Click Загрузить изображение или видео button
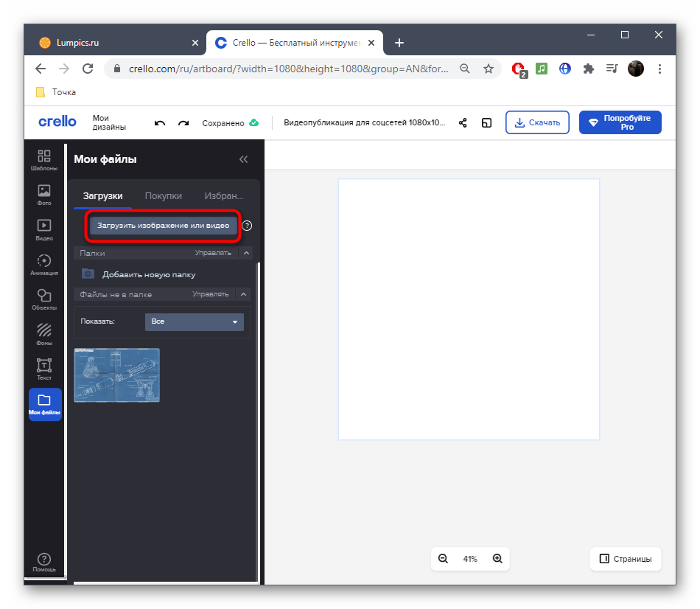The width and height of the screenshot is (700, 609). point(164,226)
